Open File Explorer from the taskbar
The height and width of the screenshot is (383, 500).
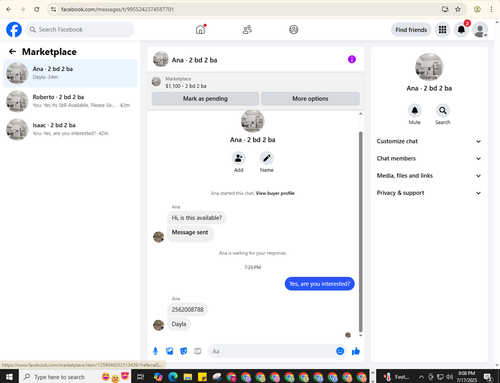(x=188, y=377)
